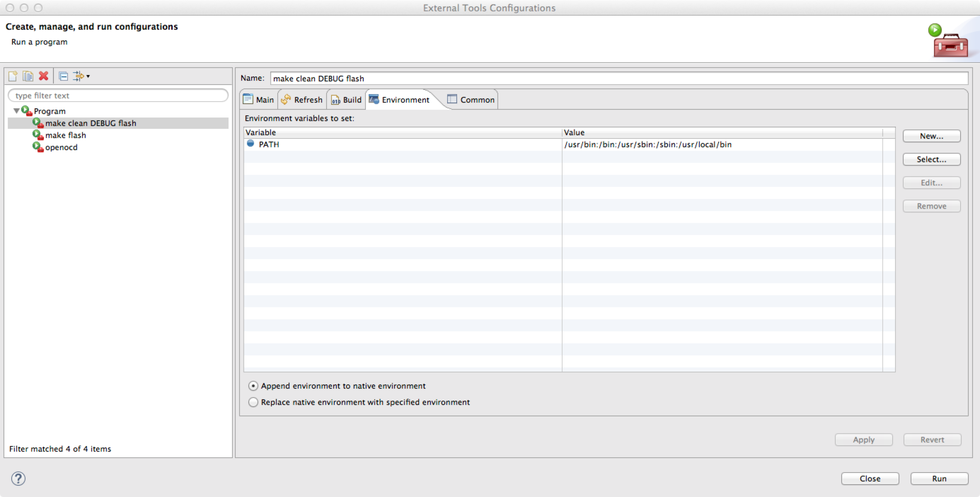The height and width of the screenshot is (497, 980).
Task: Select Append environment to native environment
Action: pos(253,386)
